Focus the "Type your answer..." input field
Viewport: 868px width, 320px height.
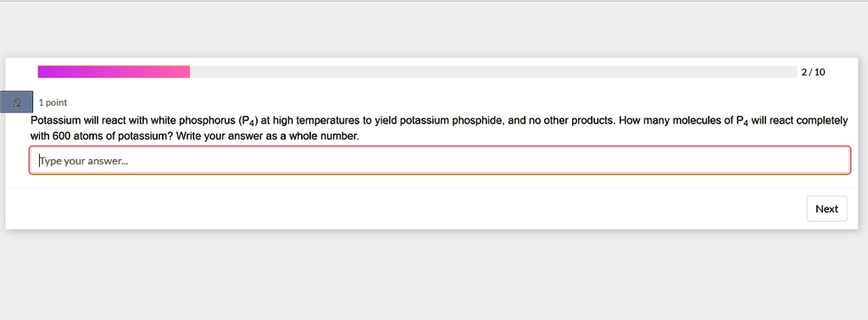[440, 161]
